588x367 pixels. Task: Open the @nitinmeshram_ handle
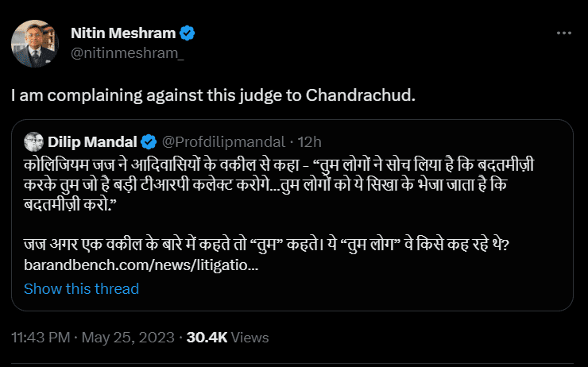[x=122, y=52]
